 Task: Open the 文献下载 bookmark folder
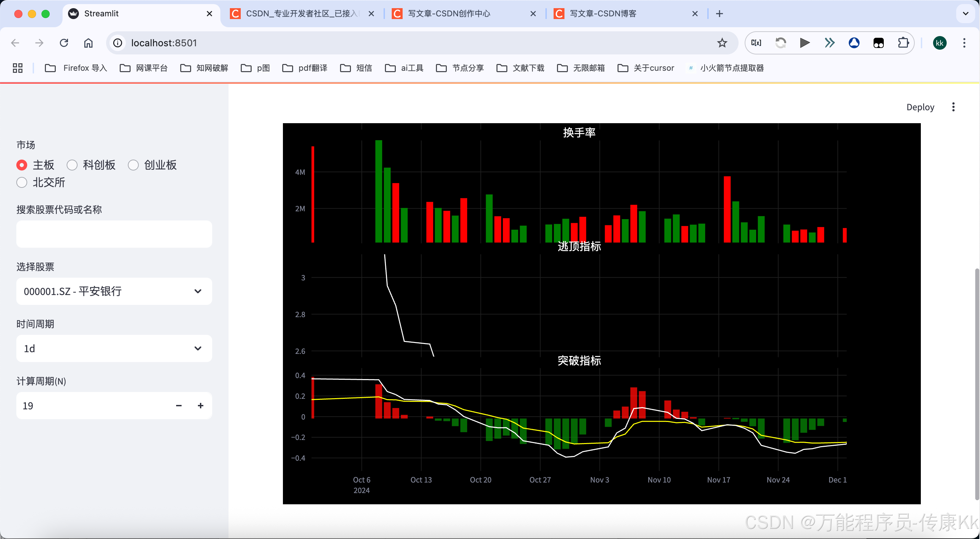point(521,68)
